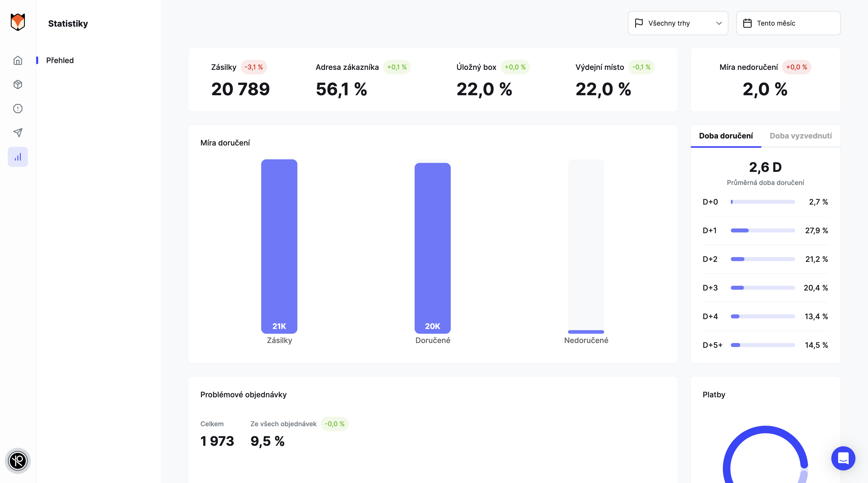Select the bar chart statistics icon
The width and height of the screenshot is (868, 483).
coord(18,157)
